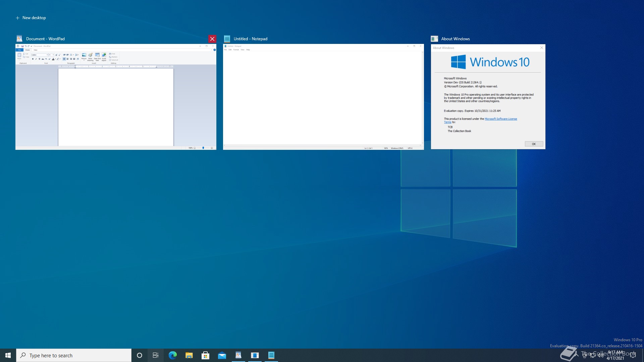Open the File menu in Notepad

[225, 50]
